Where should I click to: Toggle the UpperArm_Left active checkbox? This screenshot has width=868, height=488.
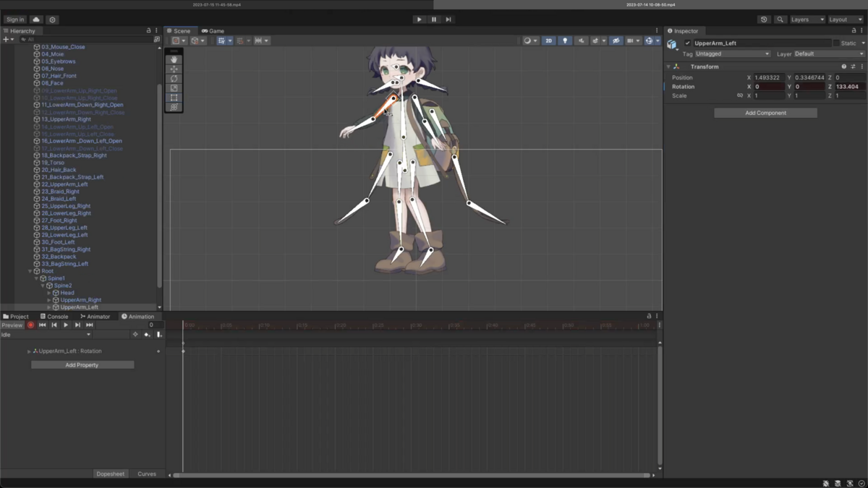click(x=688, y=43)
